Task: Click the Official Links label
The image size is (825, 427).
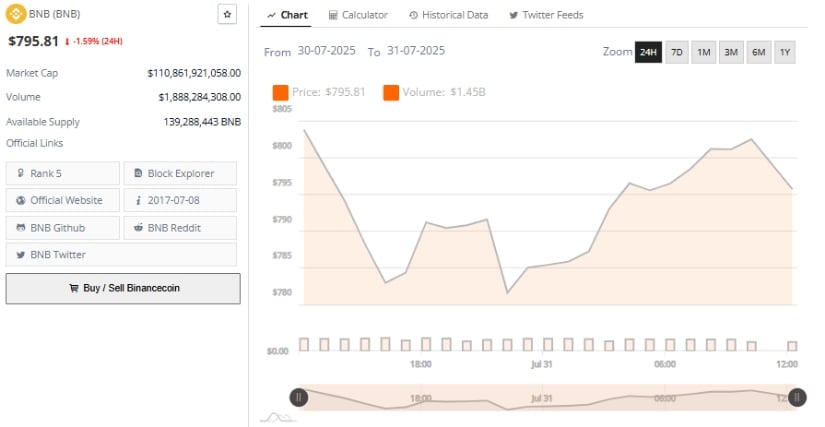Action: (34, 143)
